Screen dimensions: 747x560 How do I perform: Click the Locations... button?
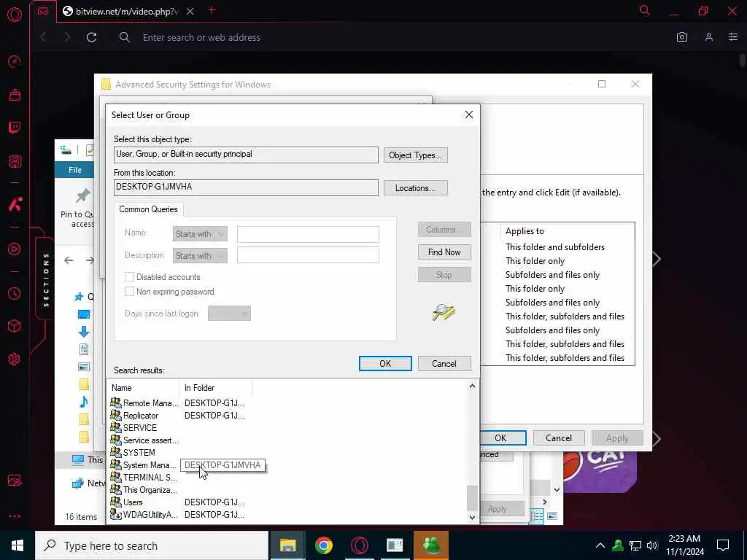415,188
